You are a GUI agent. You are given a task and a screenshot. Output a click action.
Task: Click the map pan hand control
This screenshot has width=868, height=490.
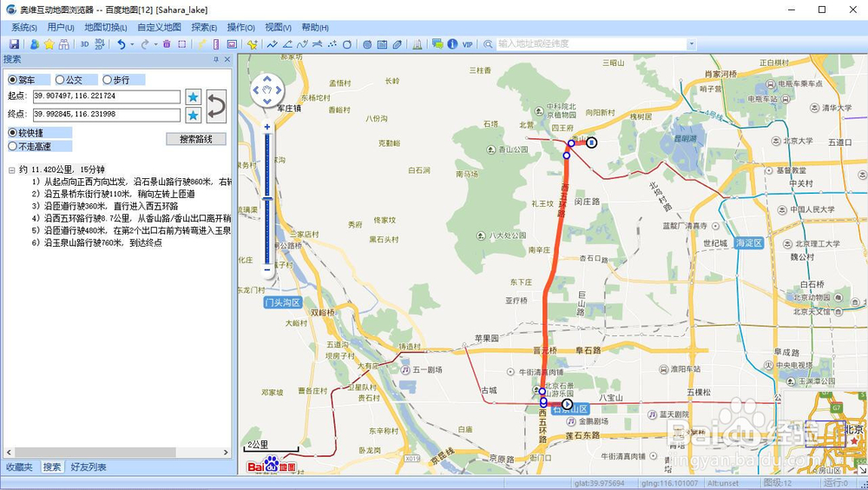coord(267,89)
